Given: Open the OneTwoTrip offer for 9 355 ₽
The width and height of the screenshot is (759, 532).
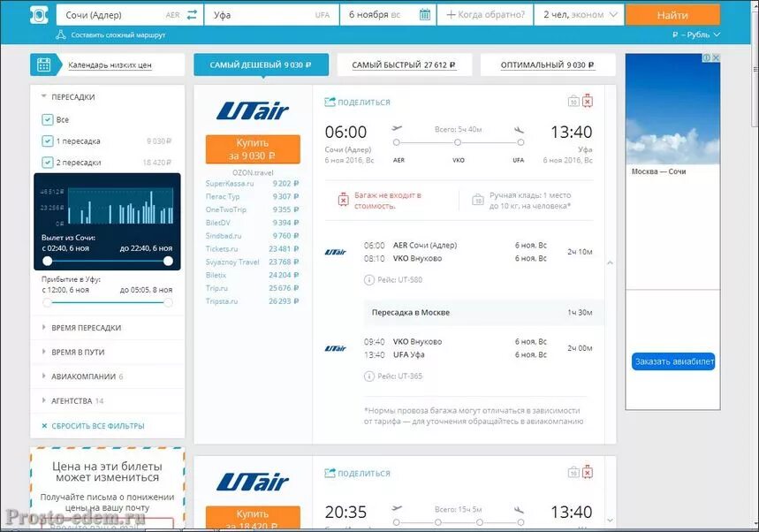Looking at the screenshot, I should [252, 209].
